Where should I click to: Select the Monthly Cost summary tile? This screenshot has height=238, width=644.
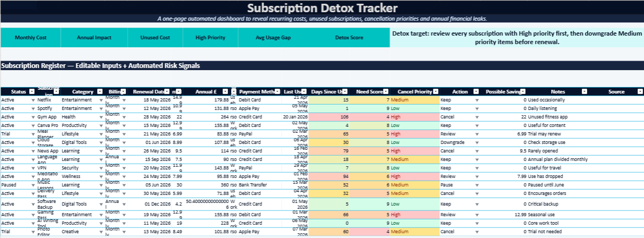(x=30, y=38)
